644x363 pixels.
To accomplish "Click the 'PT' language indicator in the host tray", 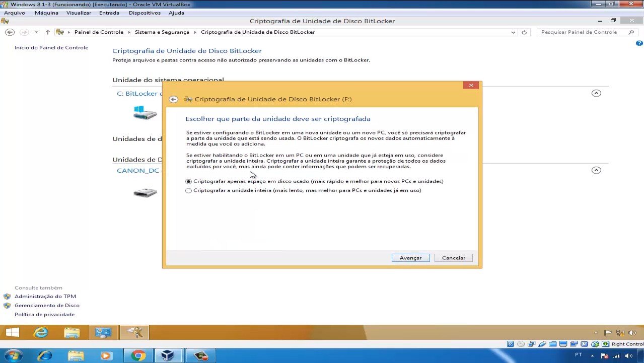I will point(579,355).
